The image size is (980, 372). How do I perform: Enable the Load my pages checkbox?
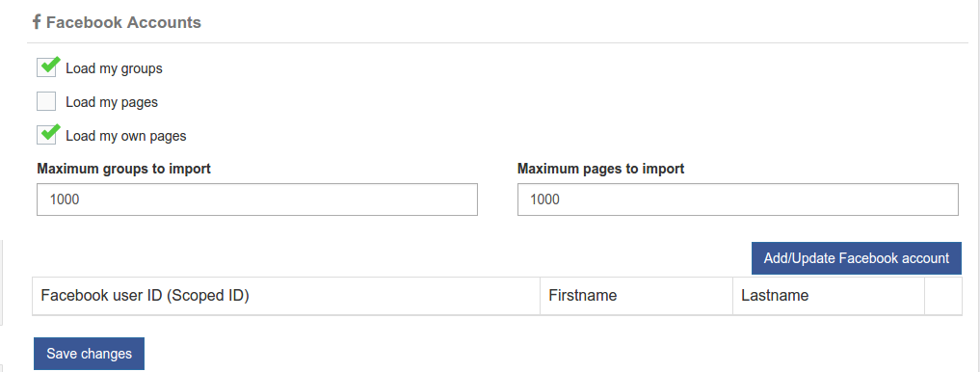coord(46,101)
